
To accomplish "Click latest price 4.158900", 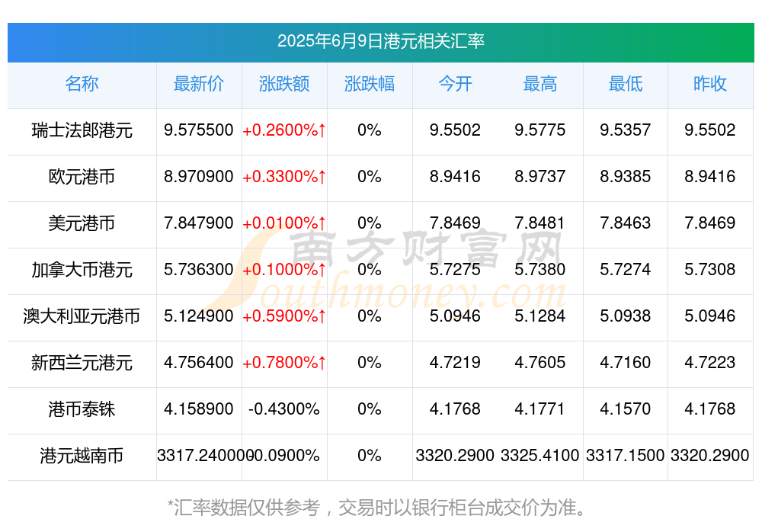I will (199, 409).
